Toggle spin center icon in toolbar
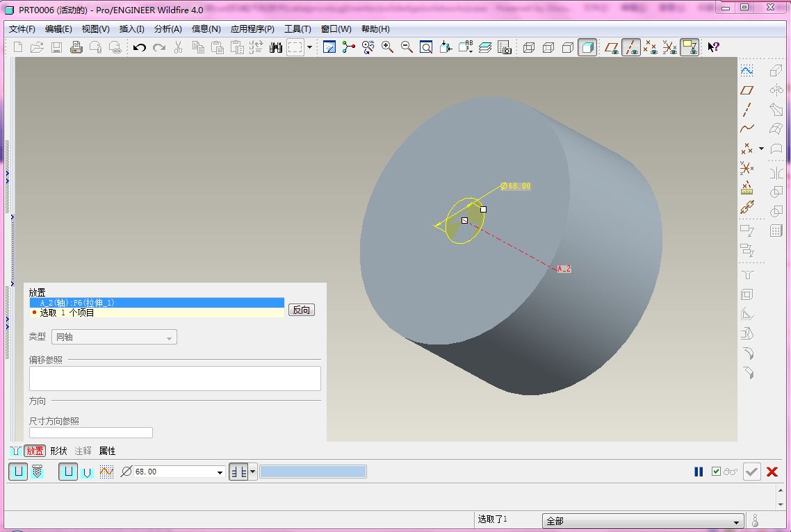791x532 pixels. [x=349, y=47]
